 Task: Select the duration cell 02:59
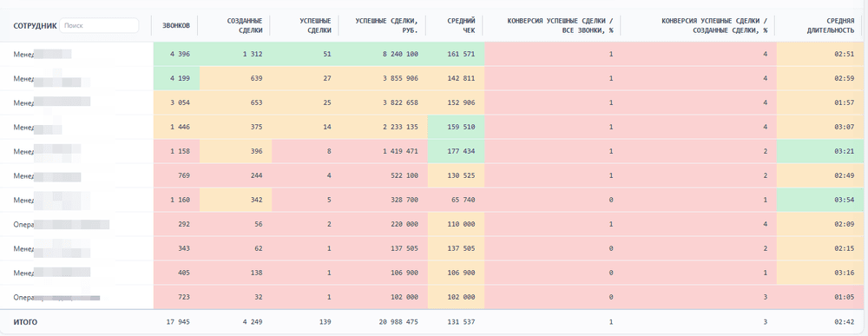(820, 79)
